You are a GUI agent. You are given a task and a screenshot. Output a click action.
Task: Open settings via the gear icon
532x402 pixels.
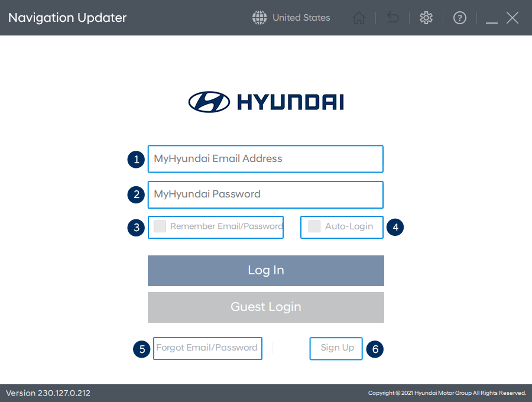426,18
